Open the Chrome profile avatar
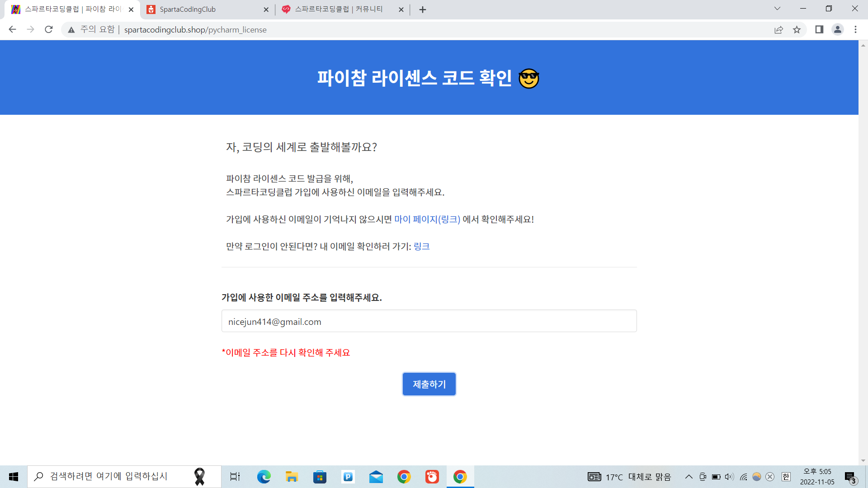 838,29
